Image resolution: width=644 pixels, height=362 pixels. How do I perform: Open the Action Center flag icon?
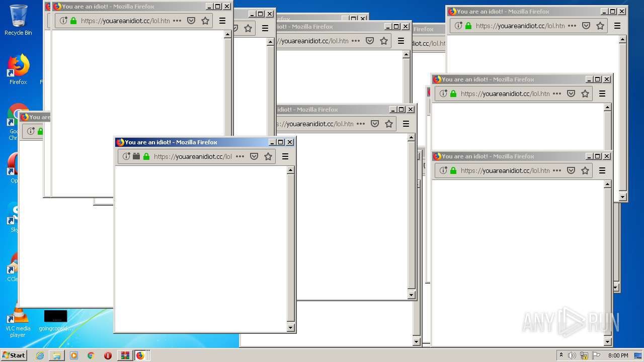coord(596,355)
